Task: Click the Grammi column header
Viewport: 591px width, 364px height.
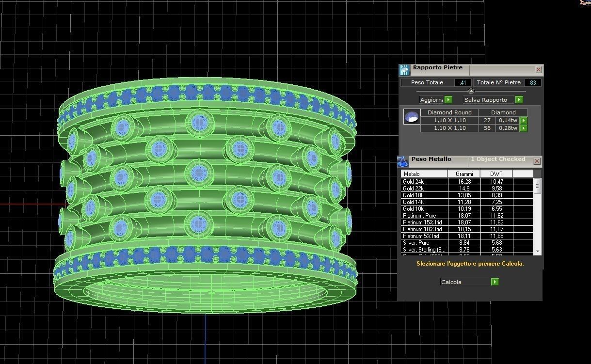Action: click(464, 174)
